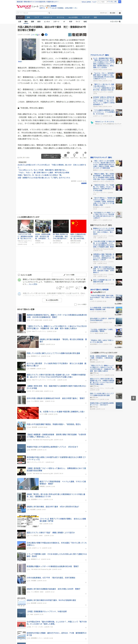
Task: Select the ライブ main navigation tab
Action: (x=37, y=17)
